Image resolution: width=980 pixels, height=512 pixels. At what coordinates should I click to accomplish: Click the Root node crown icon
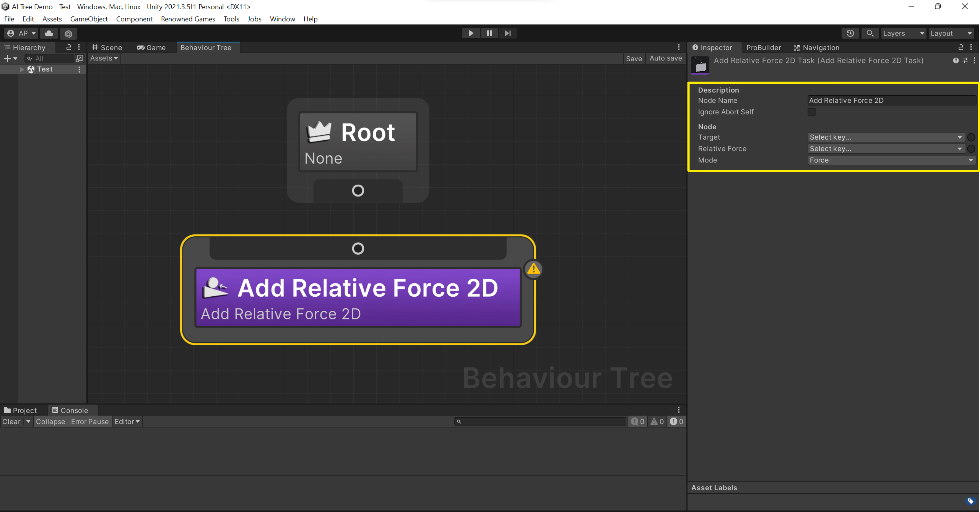(319, 132)
